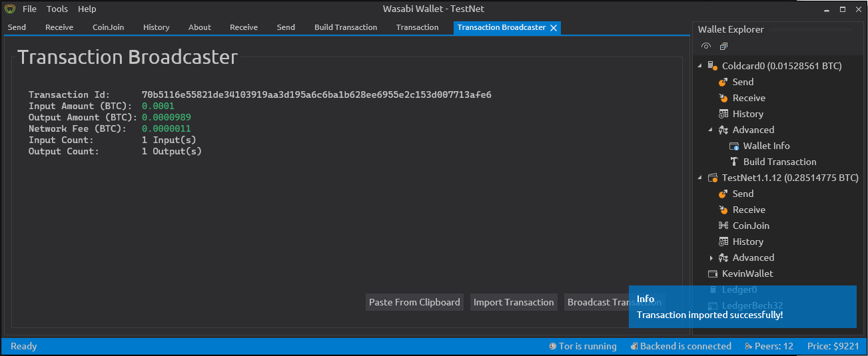Open the Help menu
868x356 pixels.
(87, 9)
